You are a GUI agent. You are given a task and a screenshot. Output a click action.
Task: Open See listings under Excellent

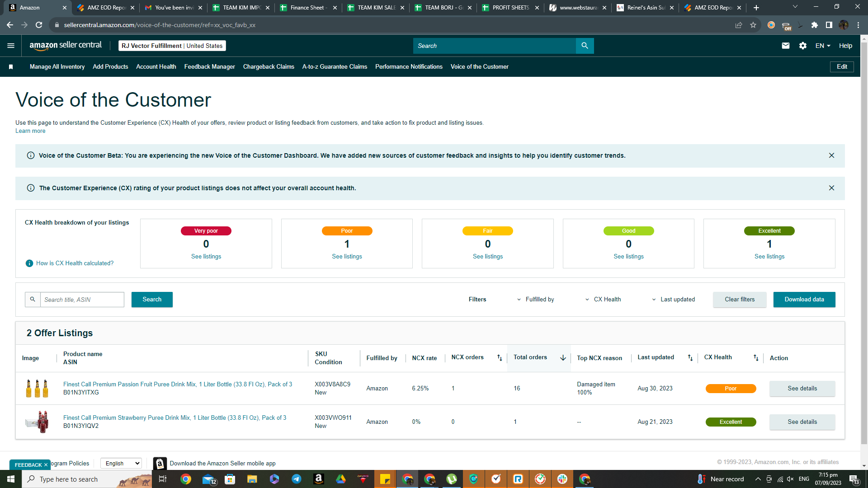pos(769,257)
